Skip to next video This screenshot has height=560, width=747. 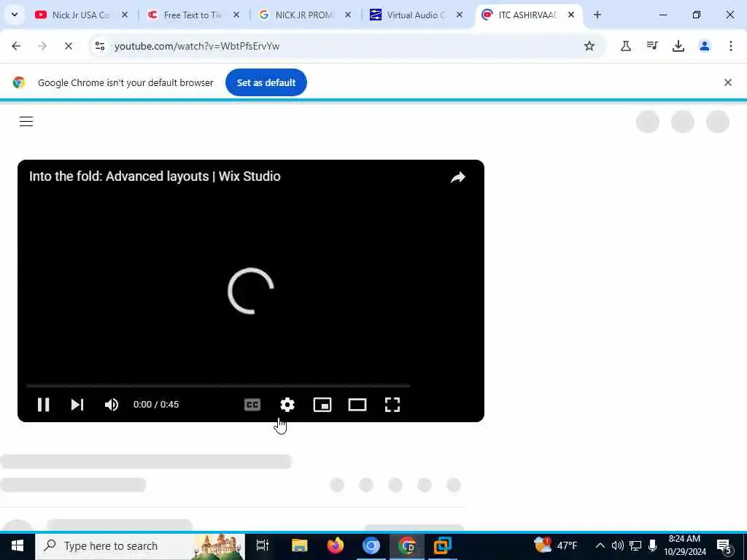[x=77, y=404]
